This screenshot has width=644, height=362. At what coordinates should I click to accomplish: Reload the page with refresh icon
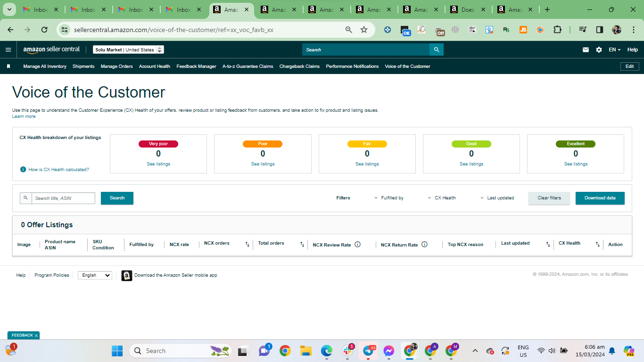[44, 30]
